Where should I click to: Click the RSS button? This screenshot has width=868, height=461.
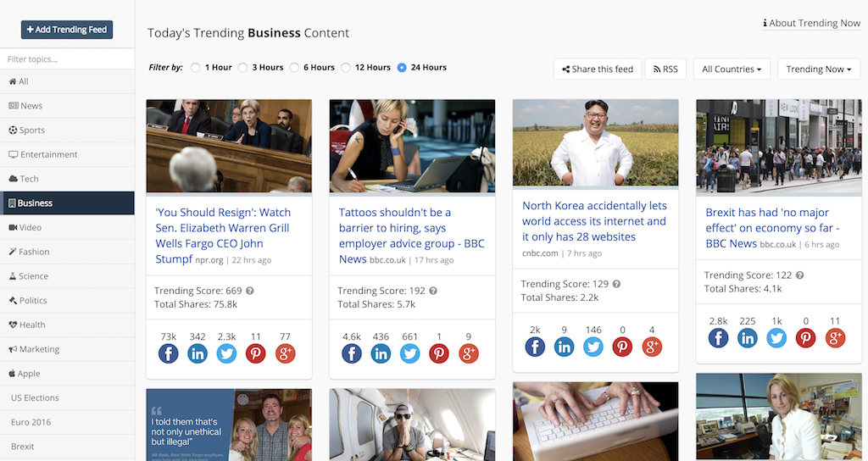pos(665,69)
